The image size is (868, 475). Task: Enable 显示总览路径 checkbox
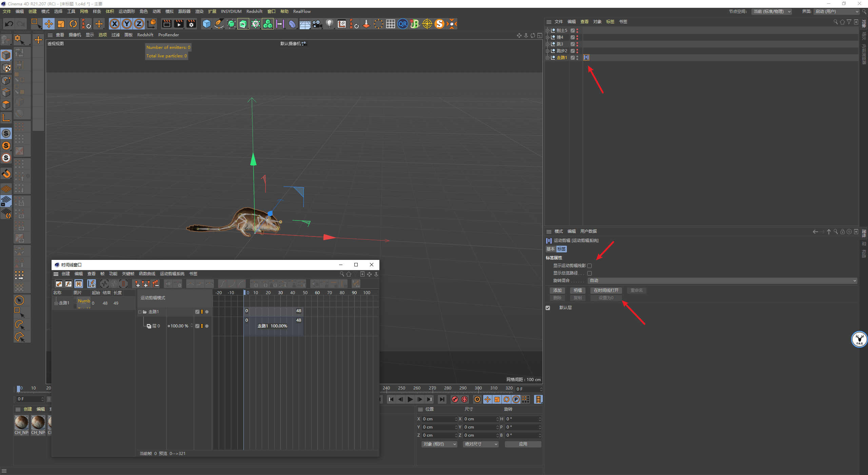(x=589, y=273)
